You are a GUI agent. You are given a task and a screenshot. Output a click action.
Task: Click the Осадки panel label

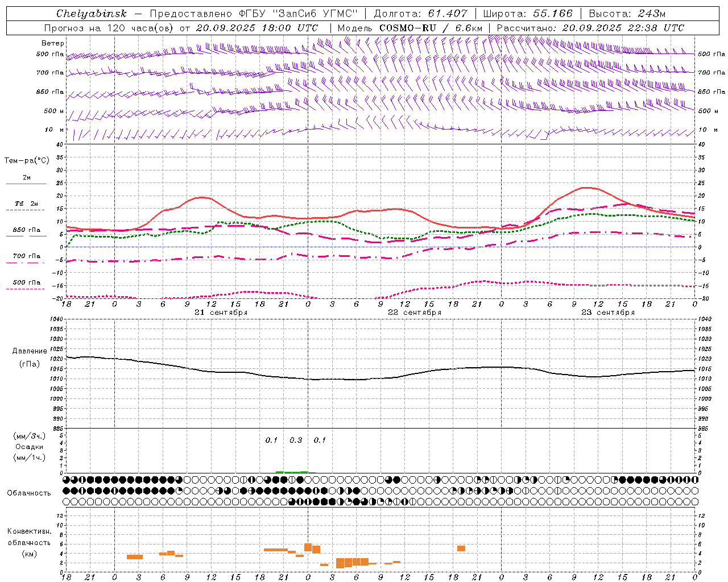(30, 447)
